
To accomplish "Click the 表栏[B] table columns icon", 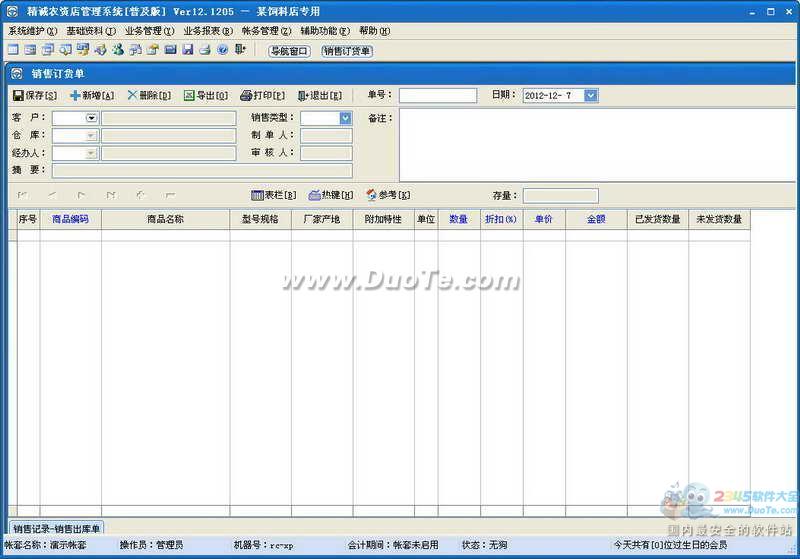I will coord(257,195).
